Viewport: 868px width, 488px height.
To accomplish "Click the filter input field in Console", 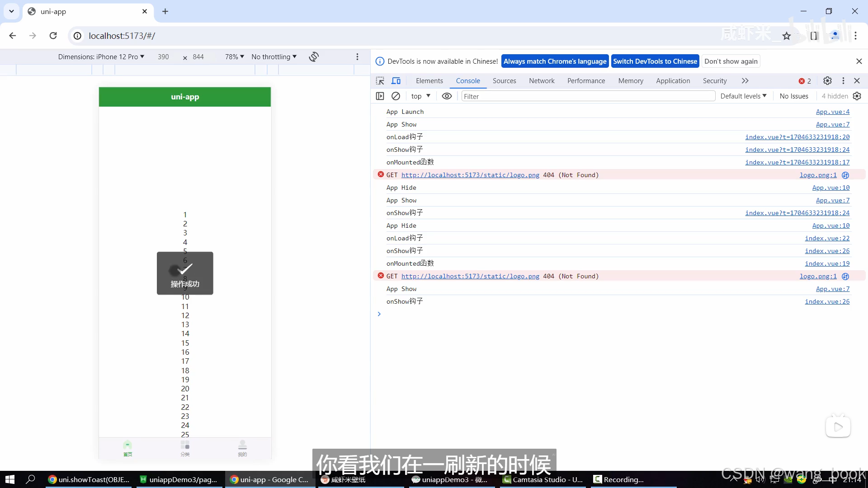I will point(587,96).
